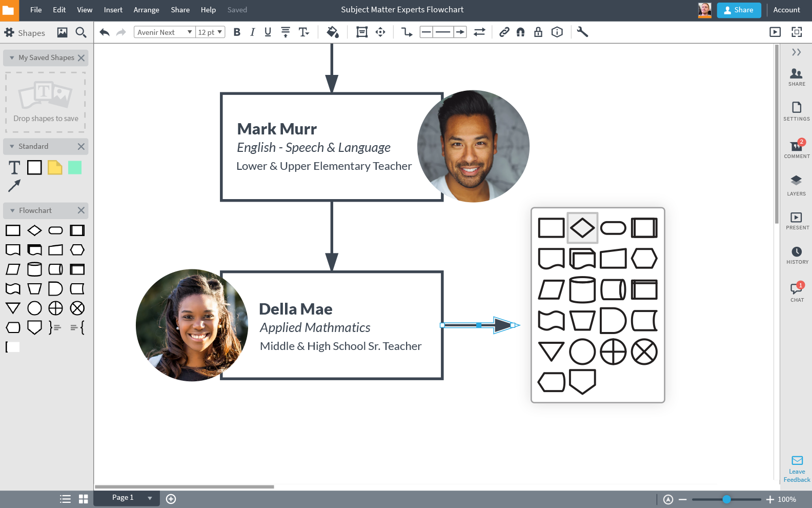Click the link insert icon
The width and height of the screenshot is (812, 508).
coord(504,32)
